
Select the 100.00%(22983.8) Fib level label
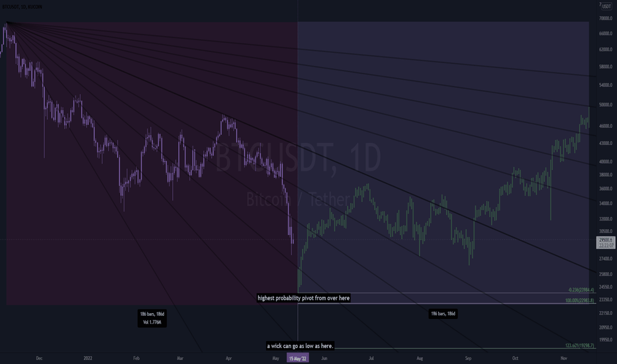pos(580,300)
